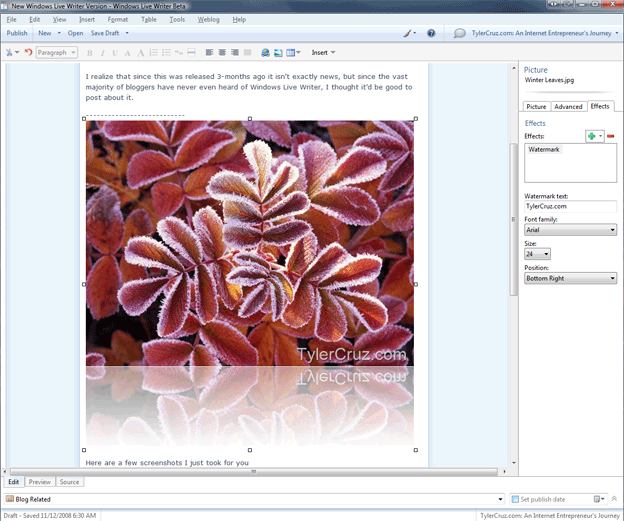Select Watermark in the Effects list
The height and width of the screenshot is (521, 624).
click(x=544, y=150)
